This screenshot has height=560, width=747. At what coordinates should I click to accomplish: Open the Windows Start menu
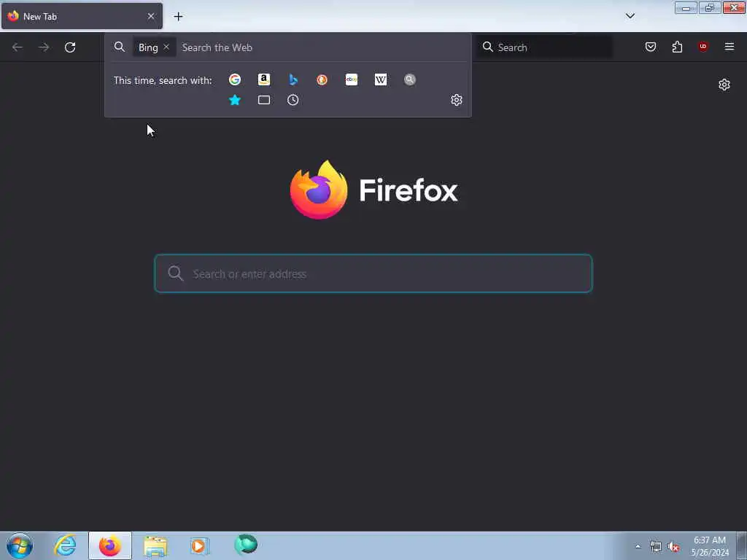coord(20,545)
